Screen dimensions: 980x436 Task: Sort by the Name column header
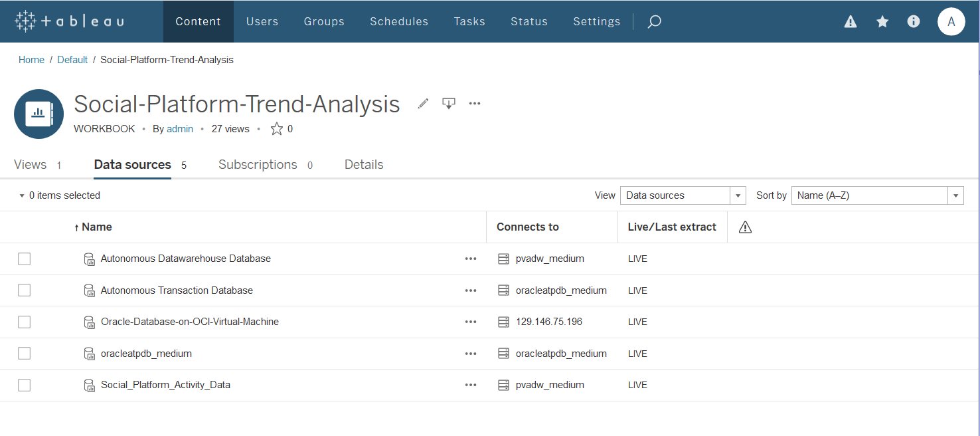click(x=96, y=227)
